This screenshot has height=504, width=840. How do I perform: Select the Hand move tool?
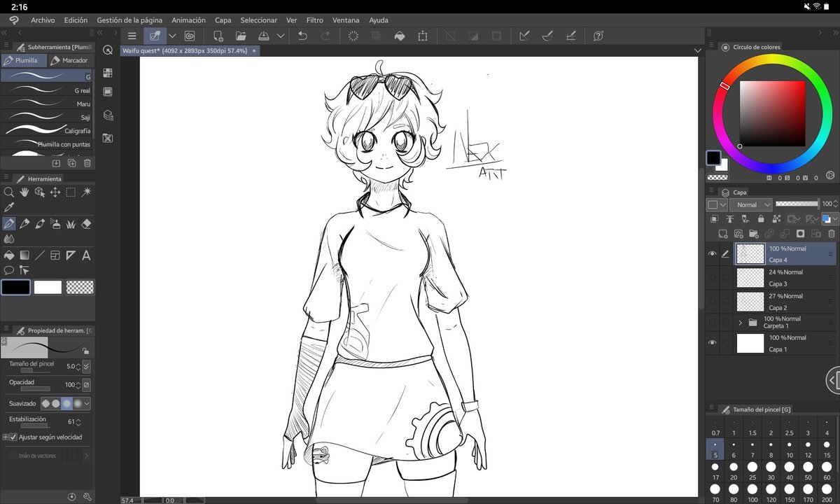pyautogui.click(x=24, y=192)
